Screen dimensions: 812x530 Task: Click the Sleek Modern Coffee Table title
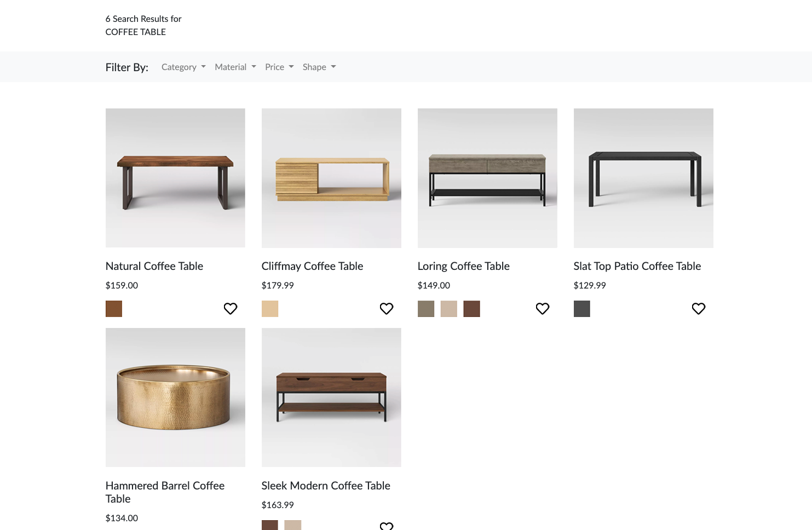(326, 486)
